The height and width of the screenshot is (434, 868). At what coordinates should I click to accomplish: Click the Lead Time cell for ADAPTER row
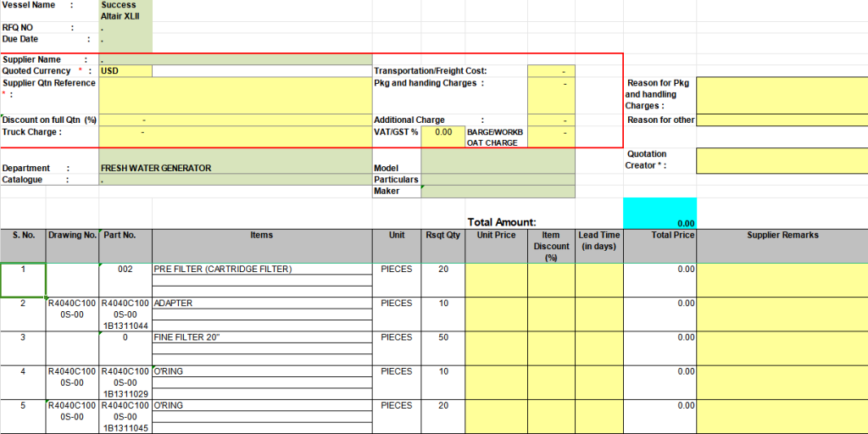coord(599,314)
